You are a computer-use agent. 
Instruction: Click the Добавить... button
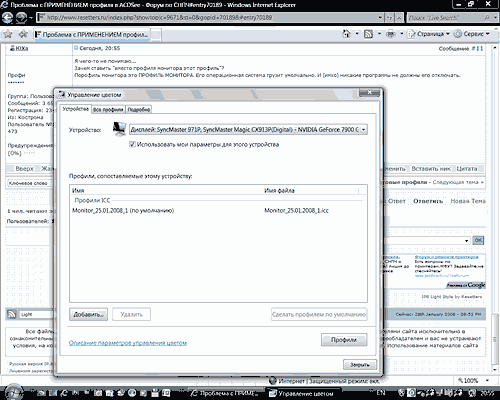click(x=88, y=314)
